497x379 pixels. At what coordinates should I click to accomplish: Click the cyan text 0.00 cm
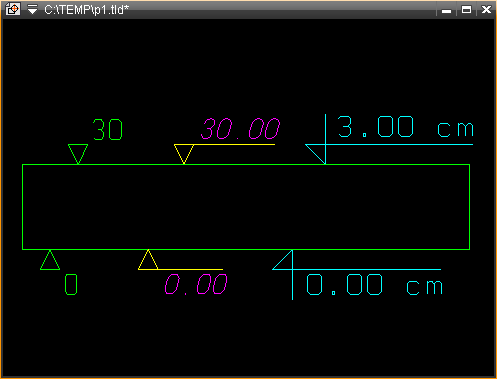[374, 284]
